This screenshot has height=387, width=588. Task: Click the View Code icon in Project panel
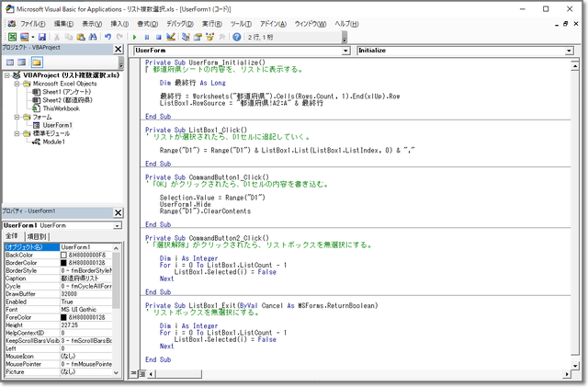(9, 62)
